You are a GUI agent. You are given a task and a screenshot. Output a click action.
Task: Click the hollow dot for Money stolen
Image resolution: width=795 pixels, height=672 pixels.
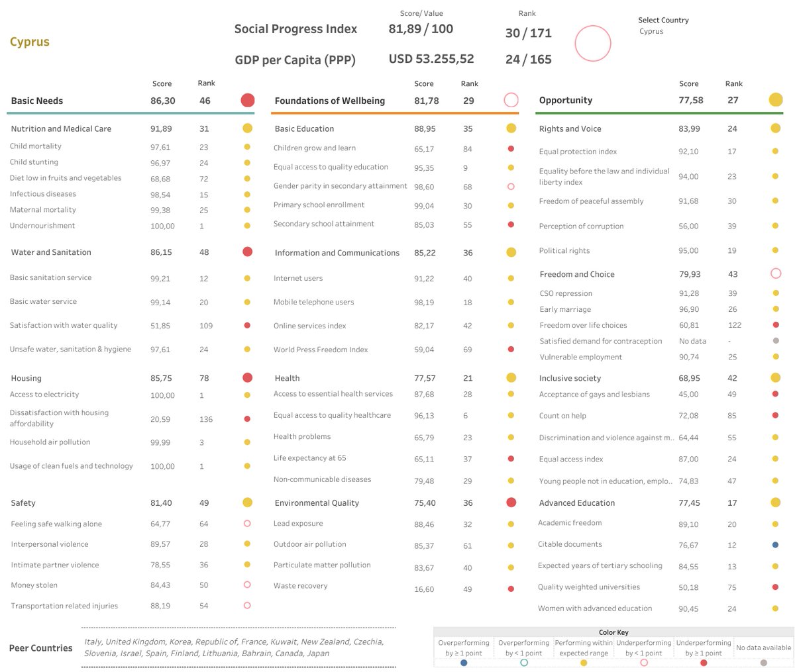247,585
